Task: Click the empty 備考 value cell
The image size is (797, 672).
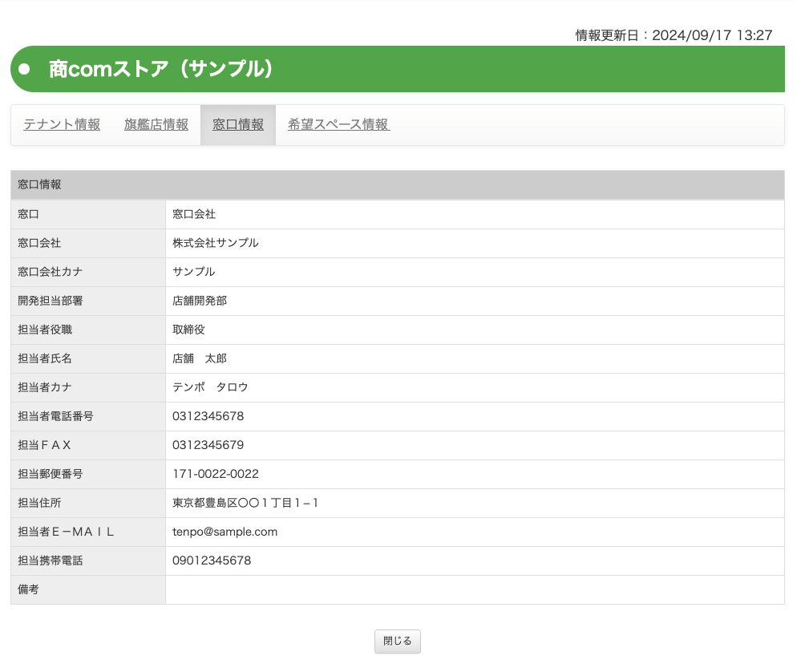Action: (x=474, y=589)
